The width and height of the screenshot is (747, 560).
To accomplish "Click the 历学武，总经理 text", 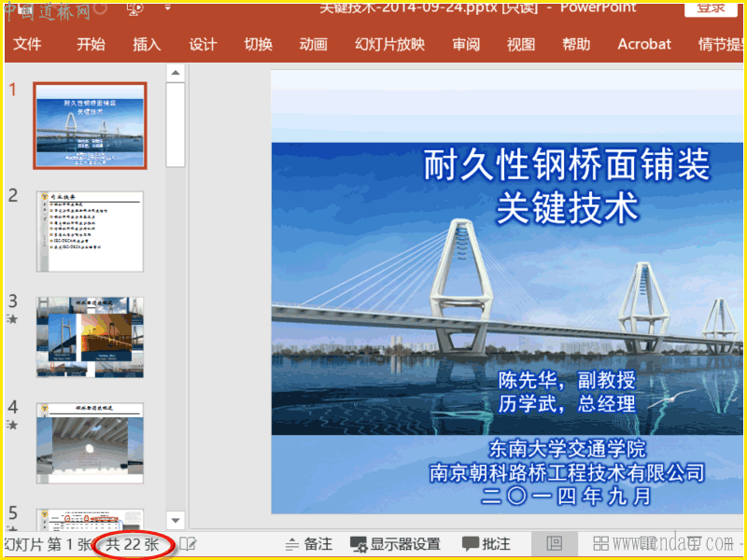I will tap(567, 403).
